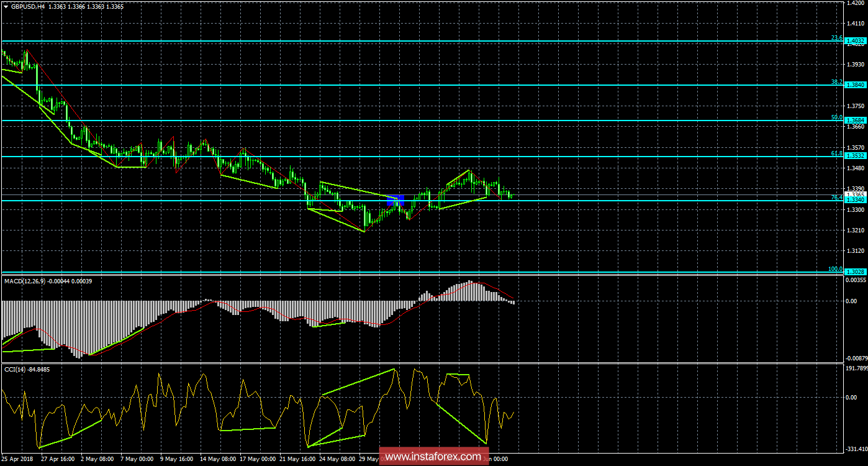The height and width of the screenshot is (466, 868).
Task: Click the -331.410 CCI scale value
Action: click(x=857, y=449)
